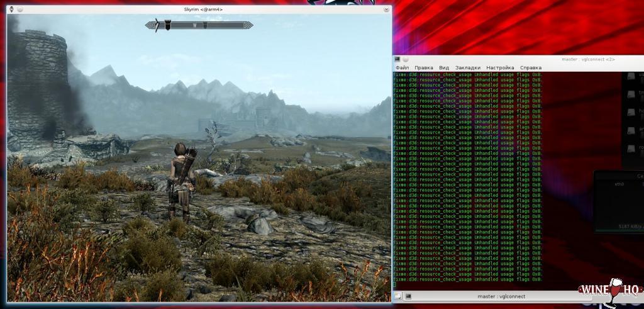This screenshot has width=644, height=309.
Task: Open the Справка menu in Konsole
Action: 531,68
